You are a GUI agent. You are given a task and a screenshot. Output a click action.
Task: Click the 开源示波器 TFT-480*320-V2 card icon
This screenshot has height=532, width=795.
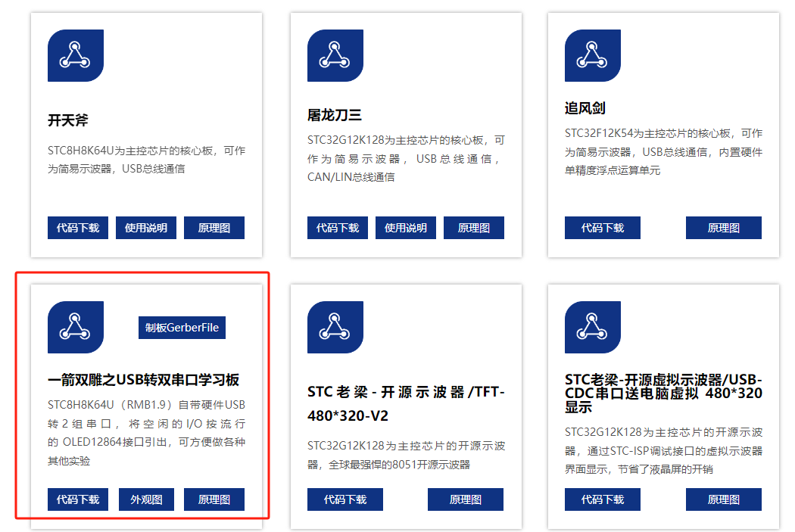pos(335,327)
